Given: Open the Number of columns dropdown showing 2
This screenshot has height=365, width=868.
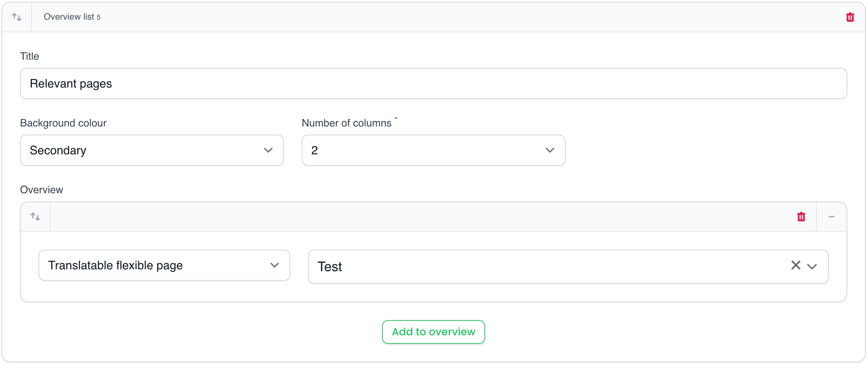Looking at the screenshot, I should 423,150.
